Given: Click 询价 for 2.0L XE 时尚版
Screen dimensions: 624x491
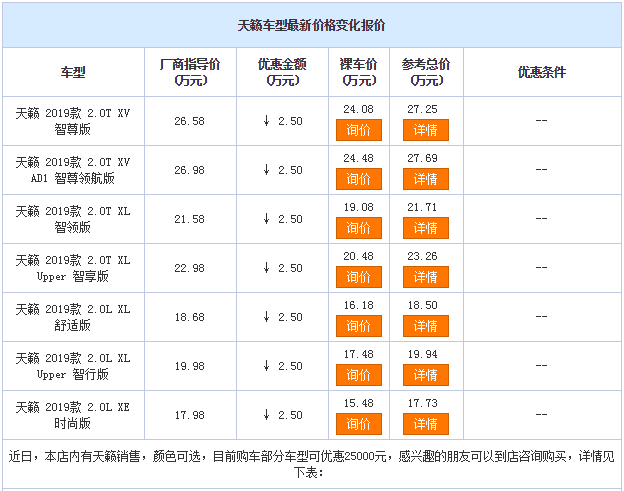Looking at the screenshot, I should coord(359,424).
